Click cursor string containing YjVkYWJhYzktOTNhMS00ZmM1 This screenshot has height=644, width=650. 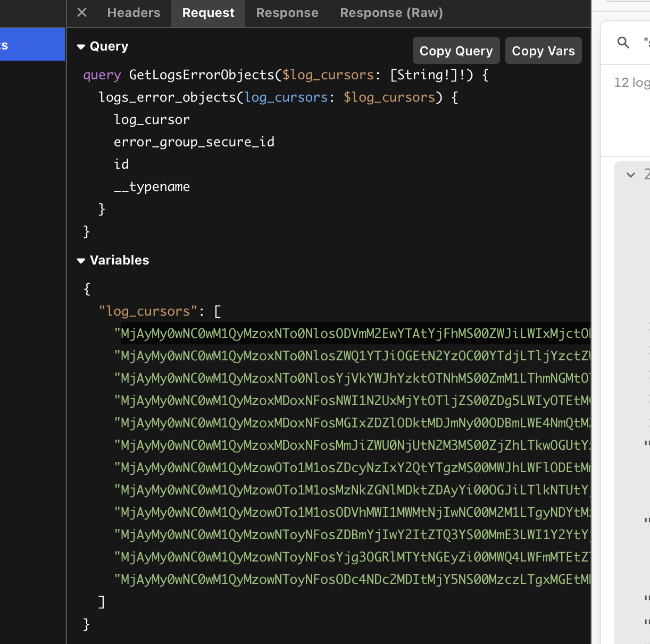353,378
